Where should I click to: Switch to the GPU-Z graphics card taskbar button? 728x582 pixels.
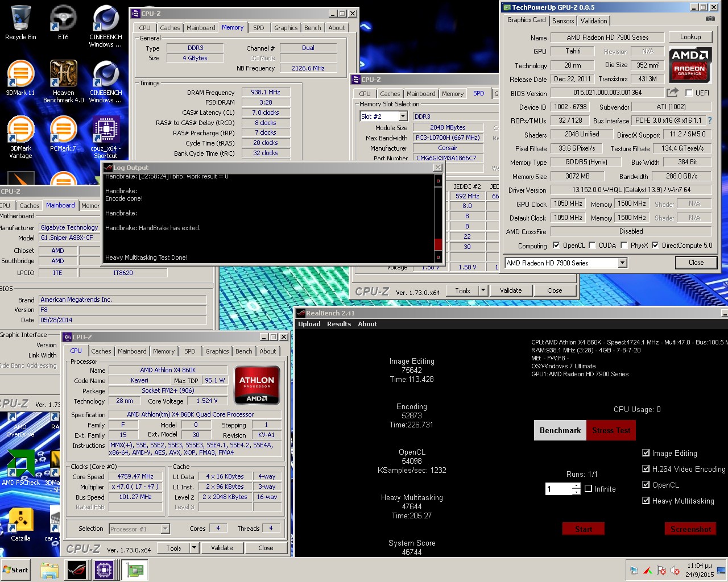[135, 570]
